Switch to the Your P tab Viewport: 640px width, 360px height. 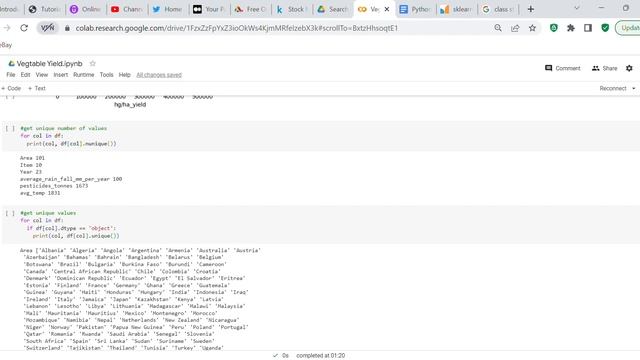pyautogui.click(x=209, y=9)
